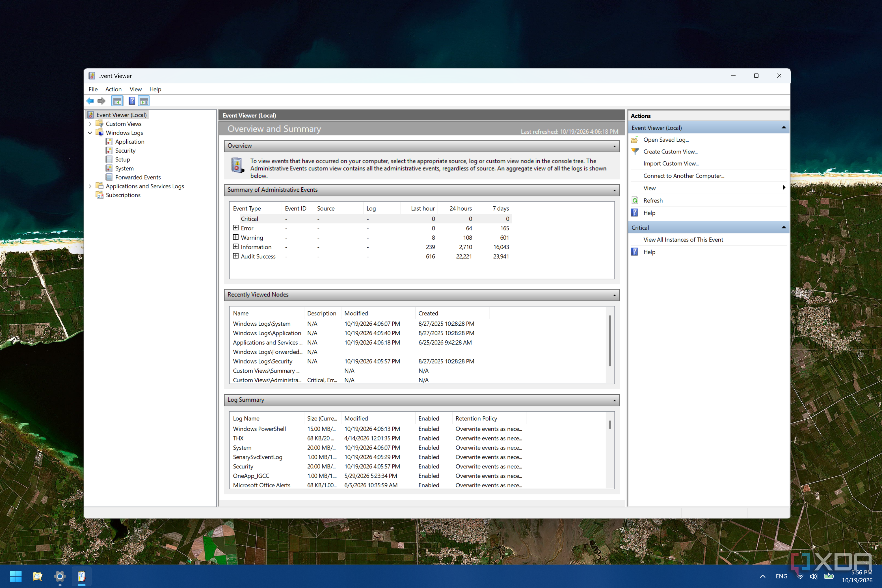Select the Security log icon in tree
The width and height of the screenshot is (882, 588).
point(109,150)
